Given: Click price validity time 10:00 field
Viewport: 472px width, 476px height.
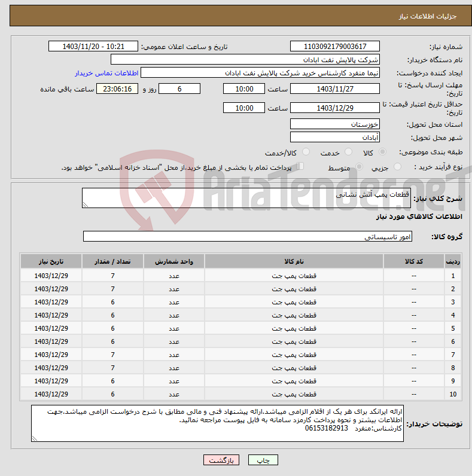Looking at the screenshot, I should [244, 108].
